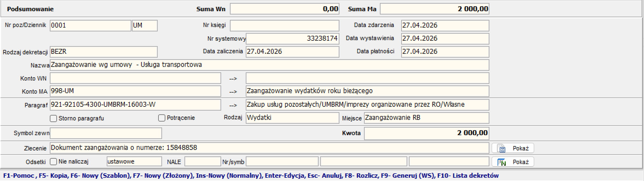Click the arrow next to Paragraf
Screen dimensions: 644x181
pos(233,105)
